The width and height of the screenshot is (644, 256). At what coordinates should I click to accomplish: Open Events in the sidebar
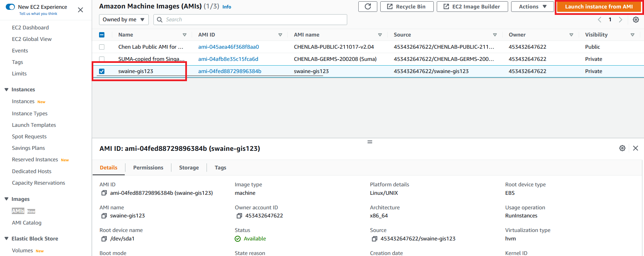pyautogui.click(x=20, y=51)
